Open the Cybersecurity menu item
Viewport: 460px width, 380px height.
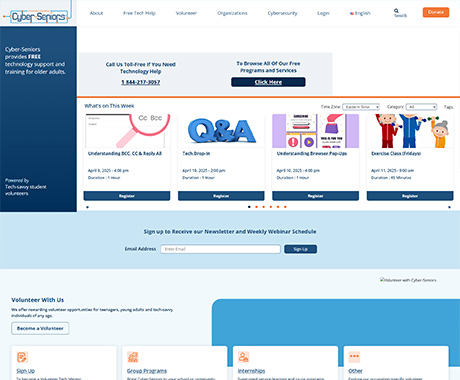282,13
